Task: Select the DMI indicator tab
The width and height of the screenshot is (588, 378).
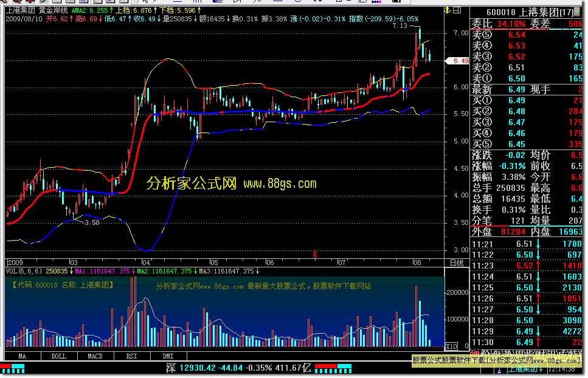Action: pos(168,356)
